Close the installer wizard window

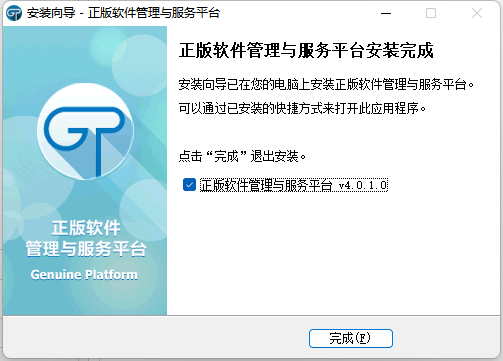click(x=477, y=13)
